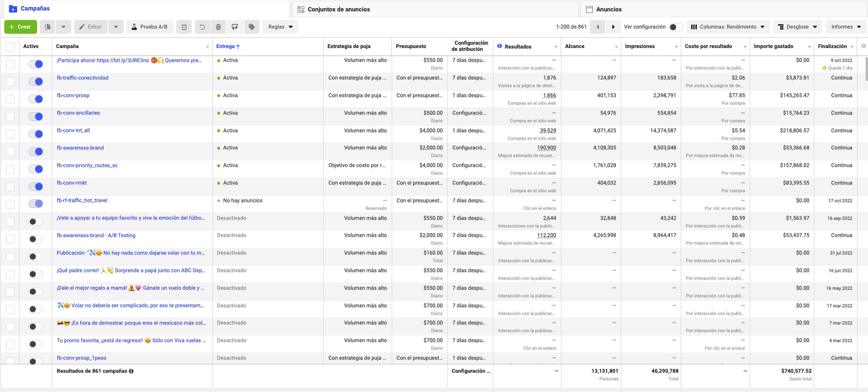Open the duplicate options dropdown arrow
The height and width of the screenshot is (392, 868).
point(64,27)
